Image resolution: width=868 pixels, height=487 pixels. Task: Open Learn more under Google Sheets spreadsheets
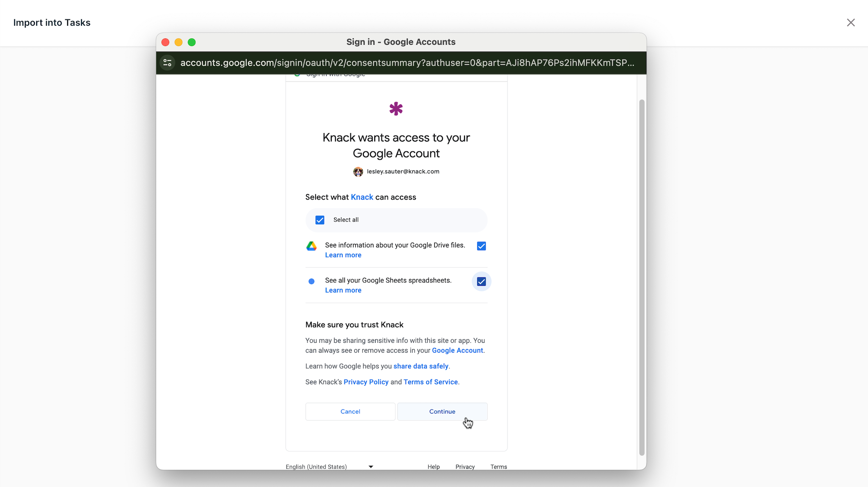coord(343,290)
